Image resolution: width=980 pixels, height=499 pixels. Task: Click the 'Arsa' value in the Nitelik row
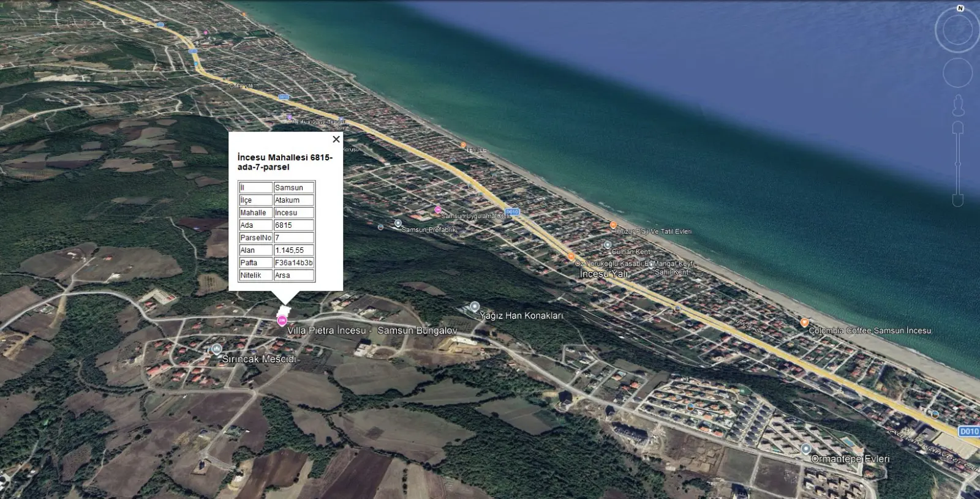click(x=293, y=276)
